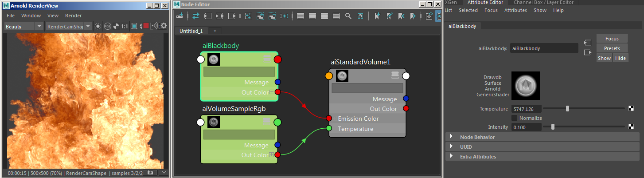Click the aiBlackbody material swatch thumbnail
Viewport: 644px width, 178px height.
526,86
